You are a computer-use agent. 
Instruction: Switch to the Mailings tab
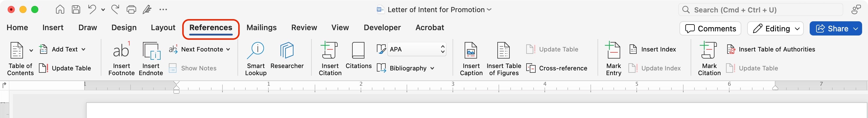(x=261, y=28)
